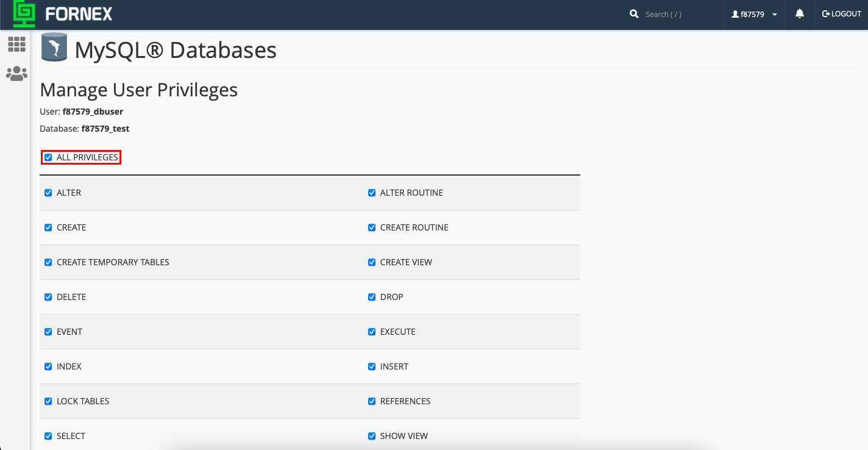Image resolution: width=868 pixels, height=450 pixels.
Task: Open the f87579 user dropdown
Action: pyautogui.click(x=754, y=14)
